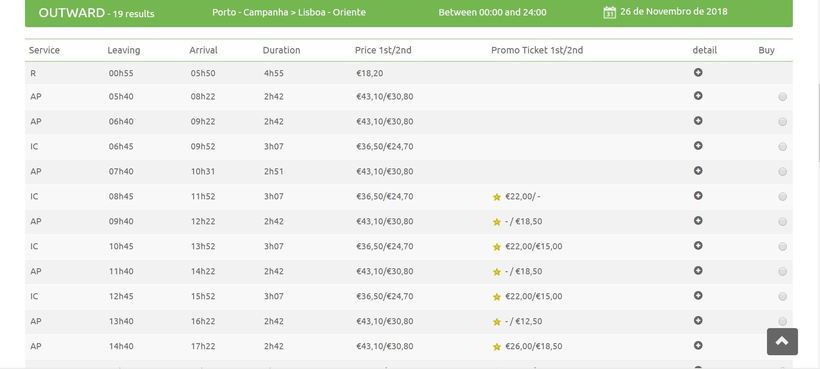The width and height of the screenshot is (820, 369).
Task: Click promo star for 14h40 €26,00/€18,50
Action: (497, 347)
